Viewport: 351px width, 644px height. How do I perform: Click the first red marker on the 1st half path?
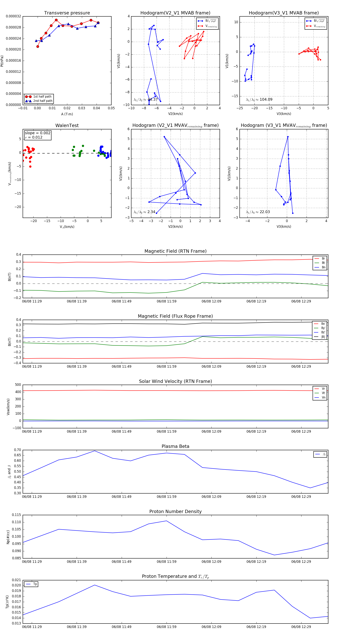click(38, 46)
